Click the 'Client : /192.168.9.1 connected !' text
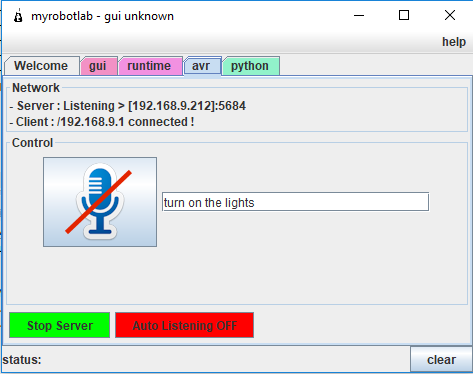This screenshot has width=473, height=374. (102, 122)
